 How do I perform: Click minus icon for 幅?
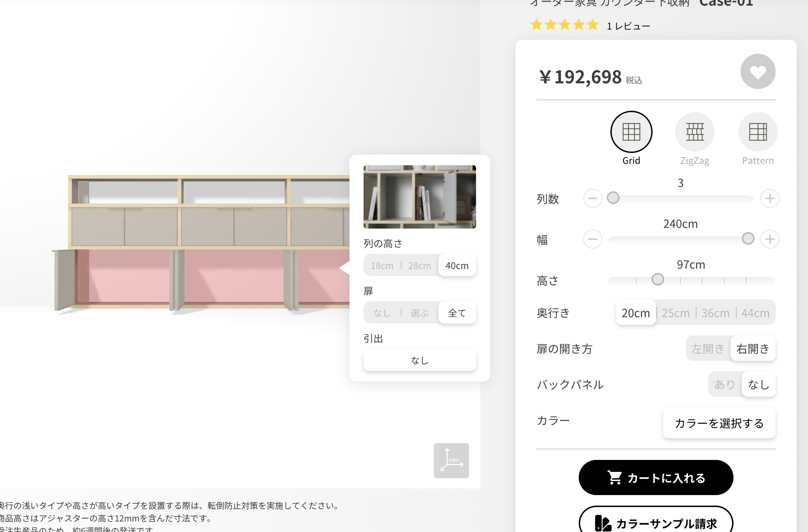(x=592, y=239)
